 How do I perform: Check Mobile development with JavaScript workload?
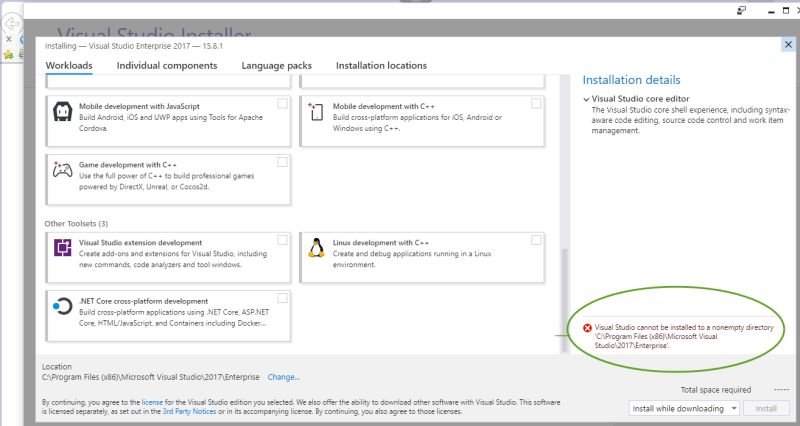pos(282,104)
